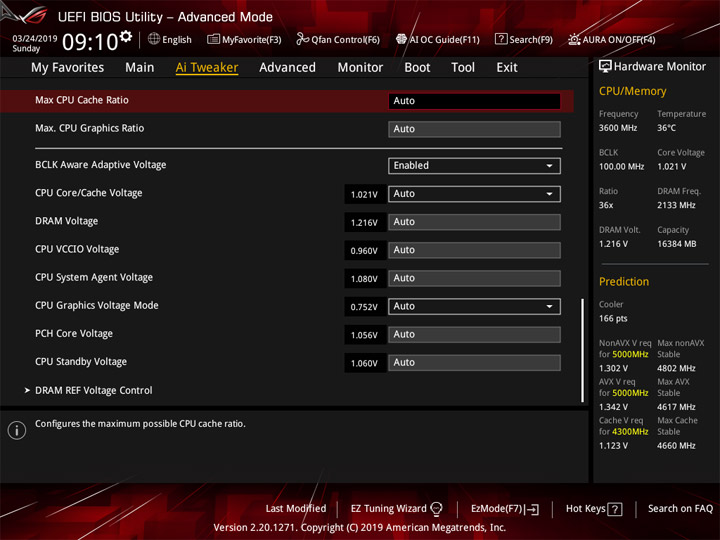This screenshot has width=720, height=540.
Task: Click the vertical scrollbar of settings list
Action: tap(583, 350)
